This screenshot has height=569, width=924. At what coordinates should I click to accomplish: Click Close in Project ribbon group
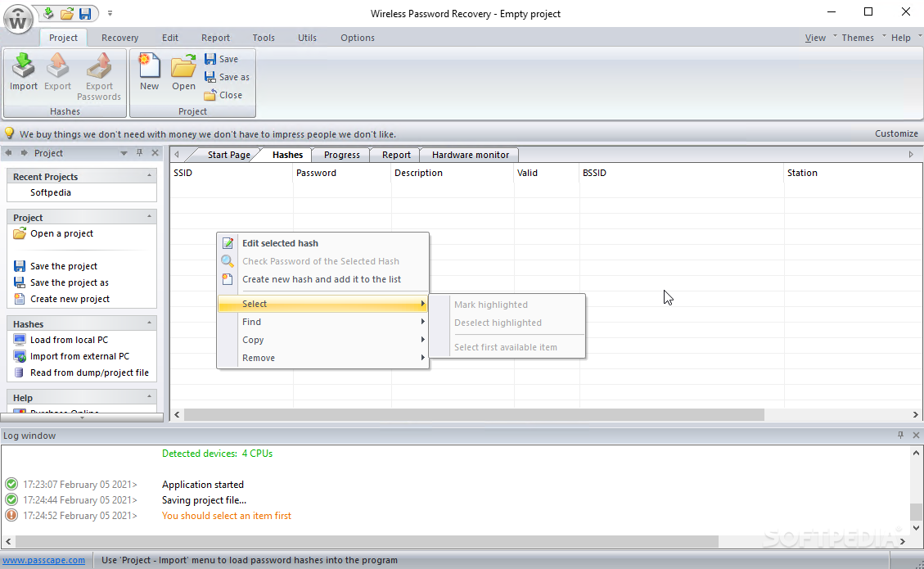tap(223, 95)
